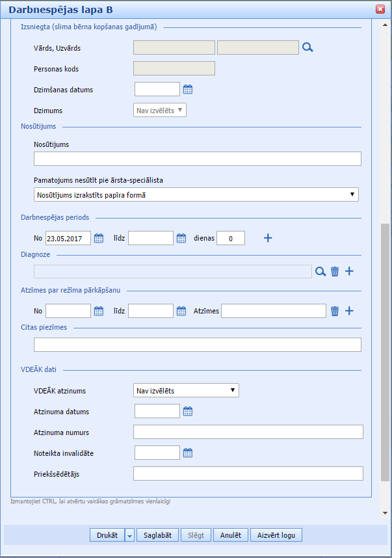Open calendar for period start date No
This screenshot has width=392, height=558.
pos(99,239)
